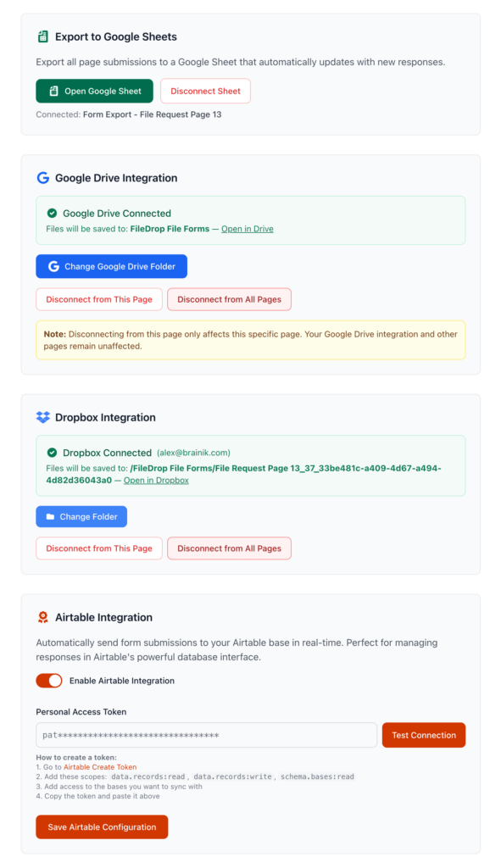This screenshot has width=501, height=868.
Task: Click the Airtable icon in Airtable Integration header
Action: pyautogui.click(x=43, y=617)
